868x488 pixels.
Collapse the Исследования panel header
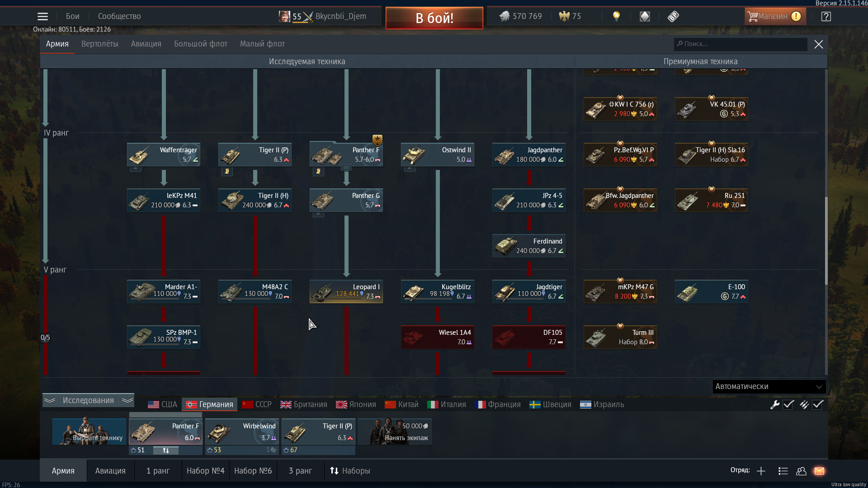pyautogui.click(x=88, y=400)
